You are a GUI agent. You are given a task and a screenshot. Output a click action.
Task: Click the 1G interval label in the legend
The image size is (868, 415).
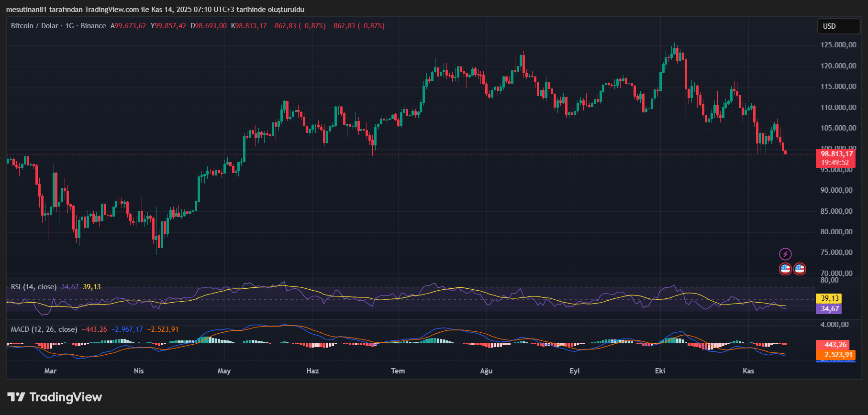click(x=70, y=26)
